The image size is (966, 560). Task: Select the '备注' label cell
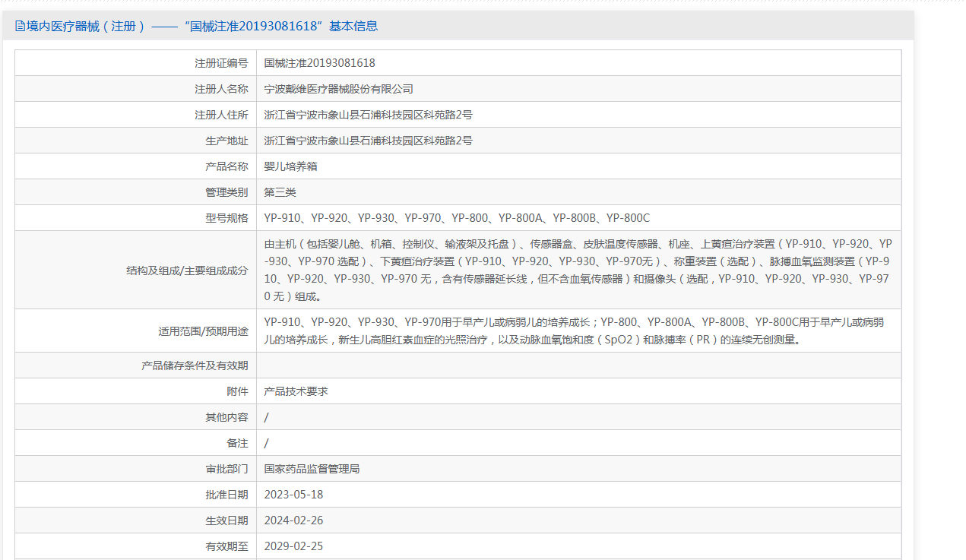point(136,443)
